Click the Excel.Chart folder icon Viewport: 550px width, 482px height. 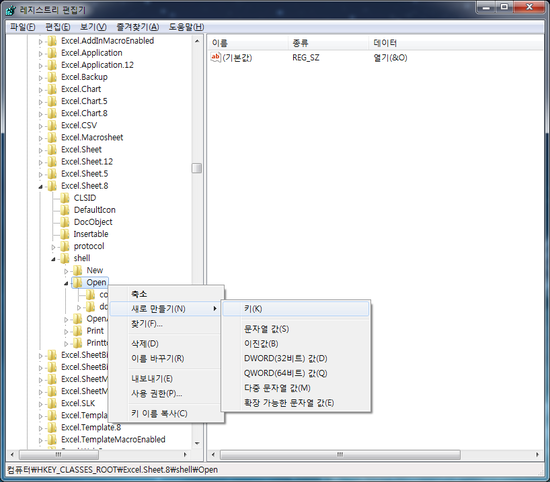click(x=52, y=89)
